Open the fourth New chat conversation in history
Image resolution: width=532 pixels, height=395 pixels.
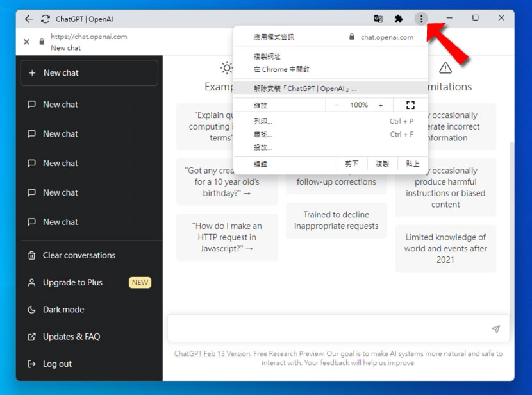pos(89,192)
